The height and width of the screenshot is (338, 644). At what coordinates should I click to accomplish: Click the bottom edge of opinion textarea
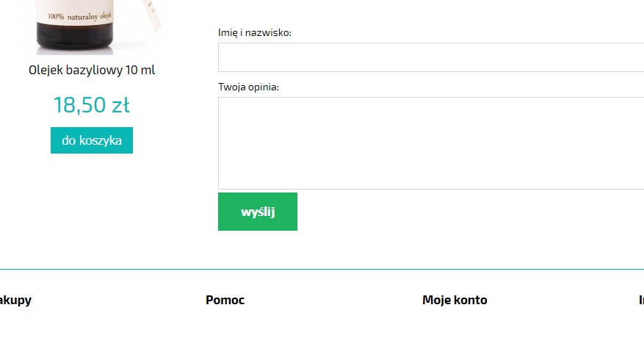(431, 189)
